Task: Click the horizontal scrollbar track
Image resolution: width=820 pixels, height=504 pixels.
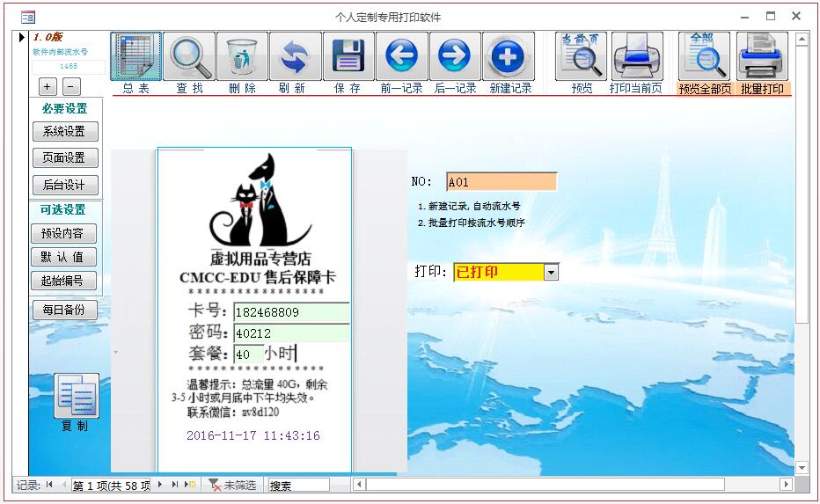Action: [x=572, y=484]
